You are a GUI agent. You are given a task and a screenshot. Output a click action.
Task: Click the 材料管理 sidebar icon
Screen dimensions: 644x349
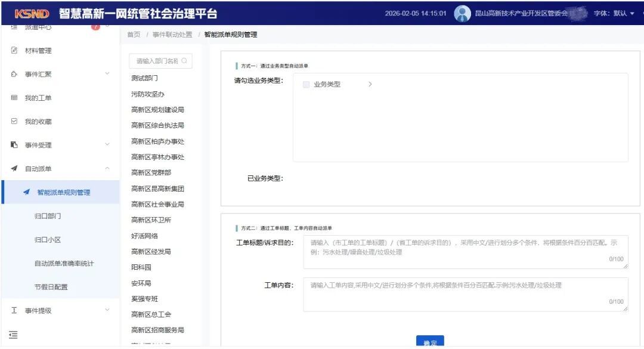(x=14, y=51)
